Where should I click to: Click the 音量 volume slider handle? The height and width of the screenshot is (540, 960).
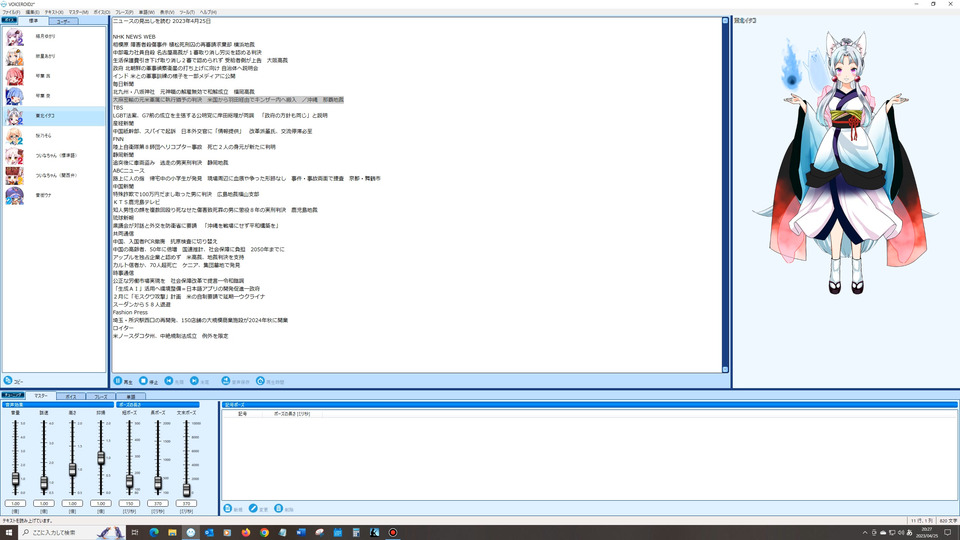(15, 479)
